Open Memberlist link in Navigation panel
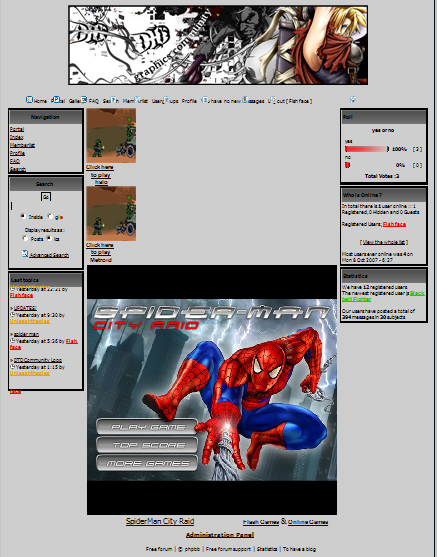 (x=22, y=145)
